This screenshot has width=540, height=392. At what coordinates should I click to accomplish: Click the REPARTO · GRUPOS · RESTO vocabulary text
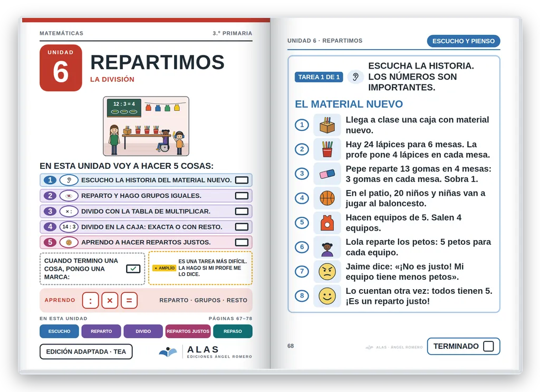point(203,300)
